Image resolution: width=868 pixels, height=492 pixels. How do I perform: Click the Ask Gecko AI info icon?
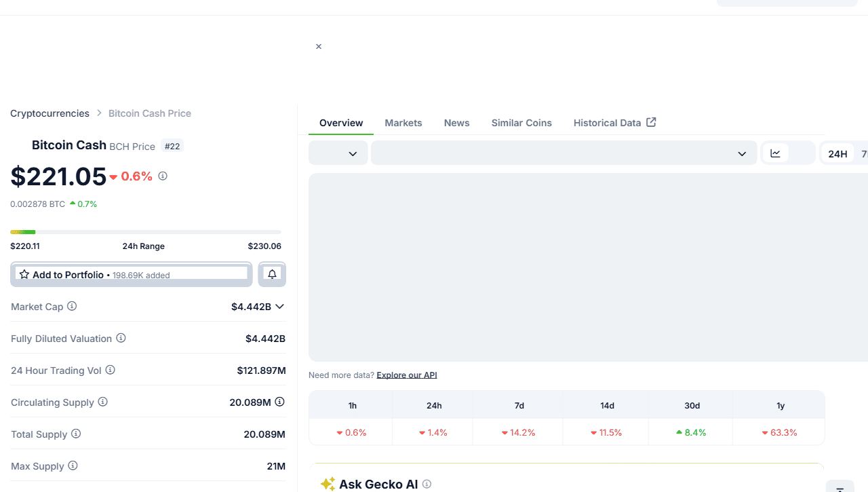coord(427,484)
